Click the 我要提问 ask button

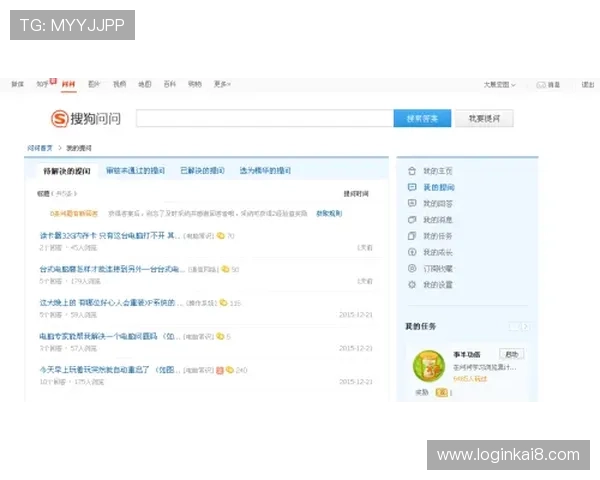[484, 118]
